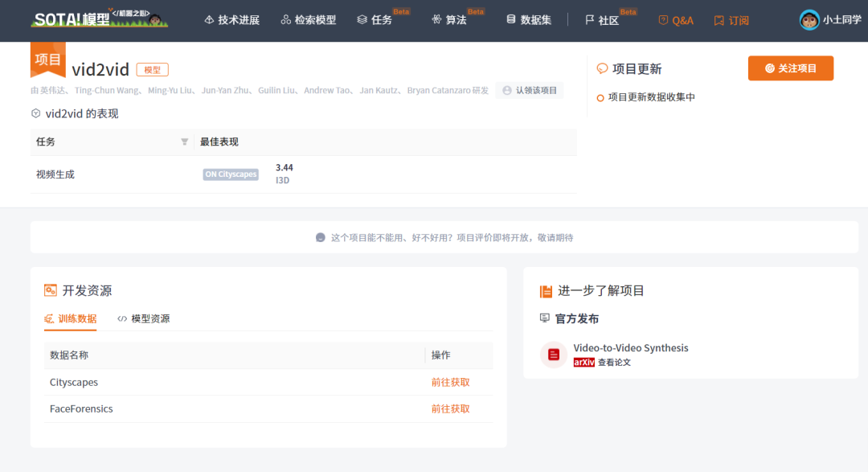The width and height of the screenshot is (868, 472).
Task: Open the 任务 column filter funnel
Action: click(184, 142)
